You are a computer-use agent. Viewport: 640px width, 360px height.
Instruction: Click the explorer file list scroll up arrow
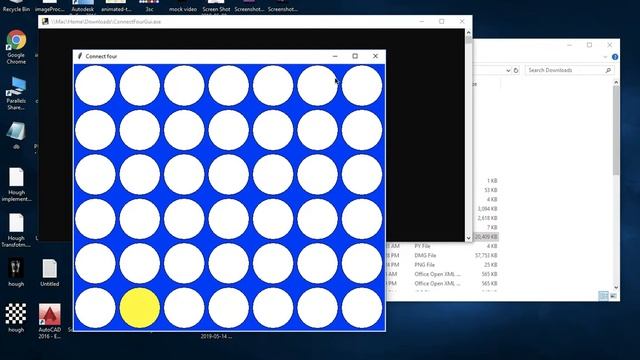(x=616, y=82)
